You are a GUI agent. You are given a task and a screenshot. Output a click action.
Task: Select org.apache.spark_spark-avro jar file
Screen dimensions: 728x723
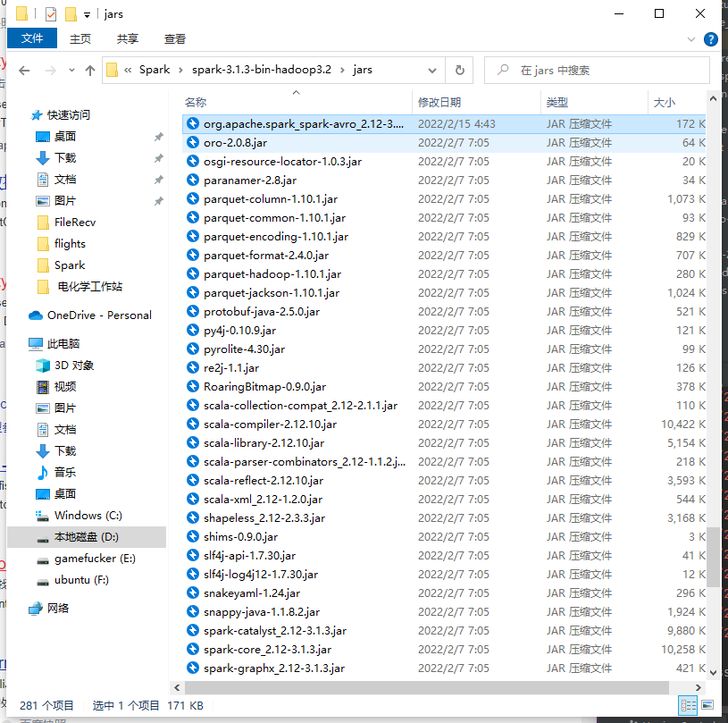click(444, 124)
